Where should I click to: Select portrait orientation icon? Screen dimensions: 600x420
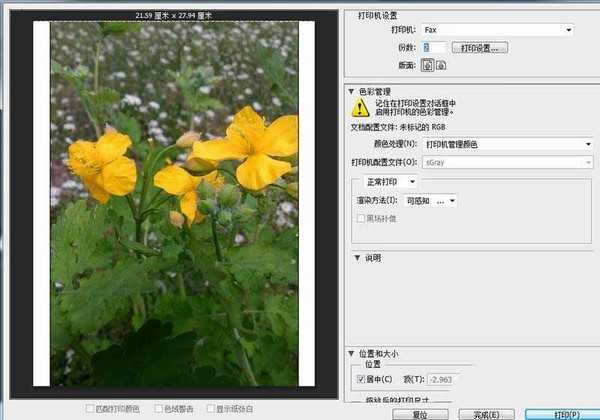(428, 65)
